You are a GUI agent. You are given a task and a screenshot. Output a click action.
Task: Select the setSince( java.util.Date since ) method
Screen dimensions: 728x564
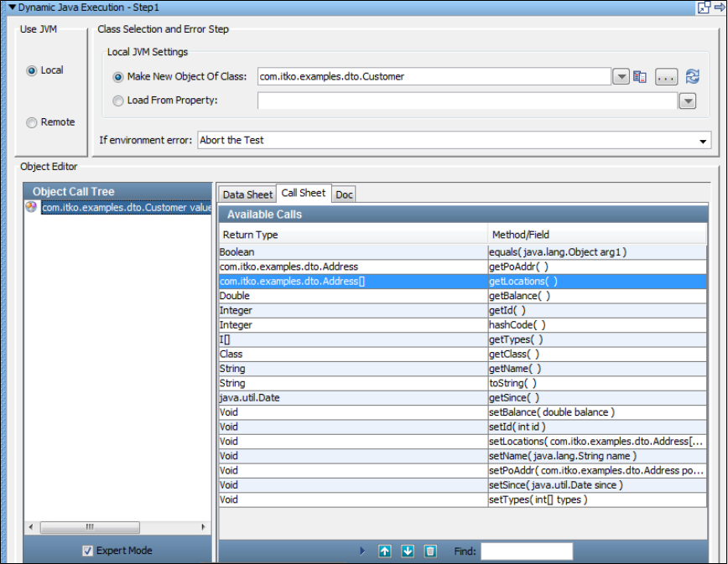tap(463, 485)
